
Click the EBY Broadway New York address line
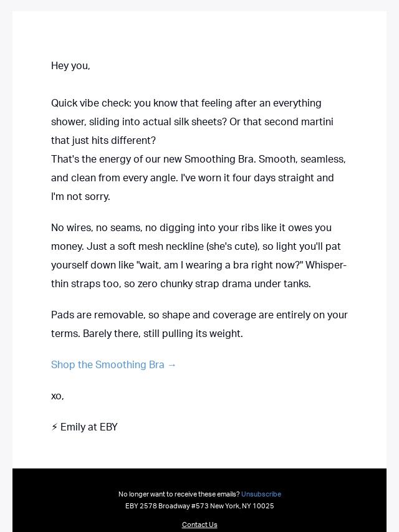coord(199,506)
